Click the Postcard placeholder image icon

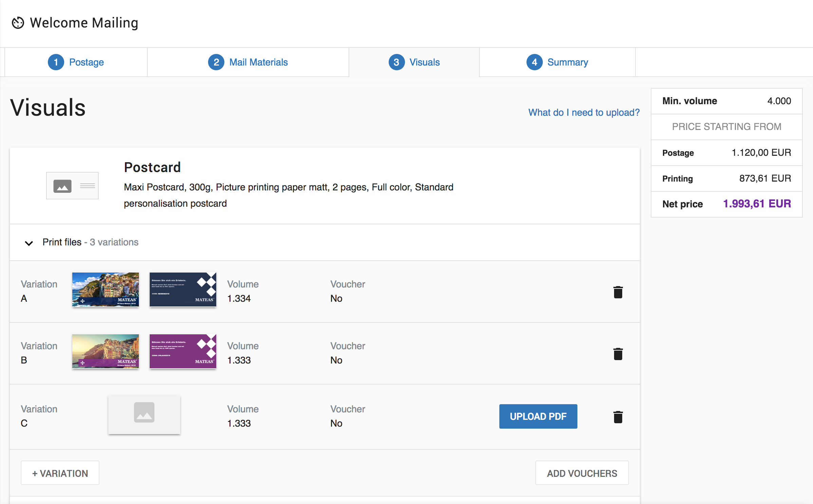pos(72,186)
